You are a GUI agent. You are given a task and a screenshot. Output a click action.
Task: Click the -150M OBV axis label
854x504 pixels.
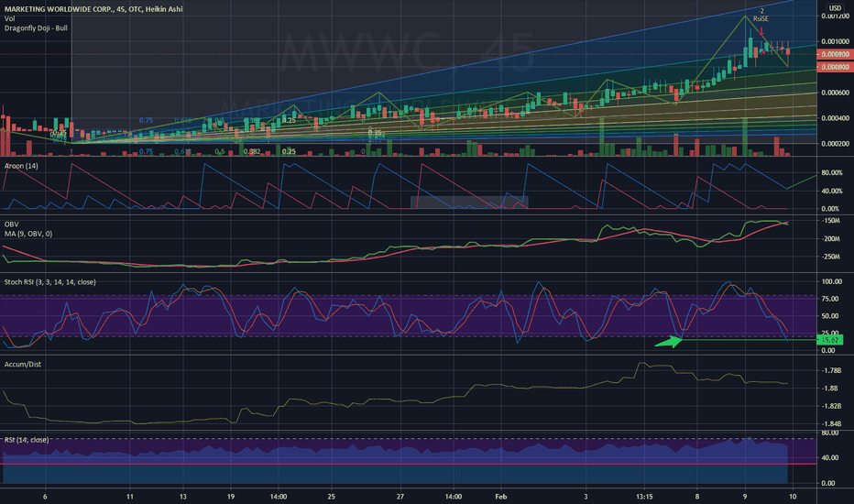click(x=830, y=221)
